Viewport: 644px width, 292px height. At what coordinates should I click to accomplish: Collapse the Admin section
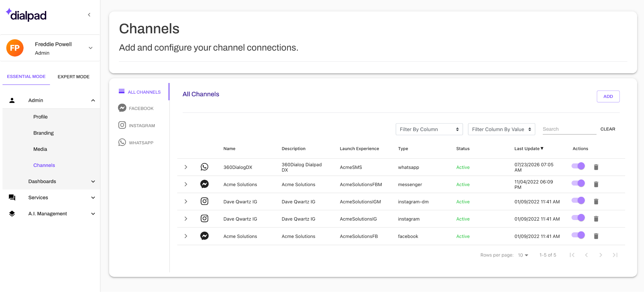[x=93, y=101]
